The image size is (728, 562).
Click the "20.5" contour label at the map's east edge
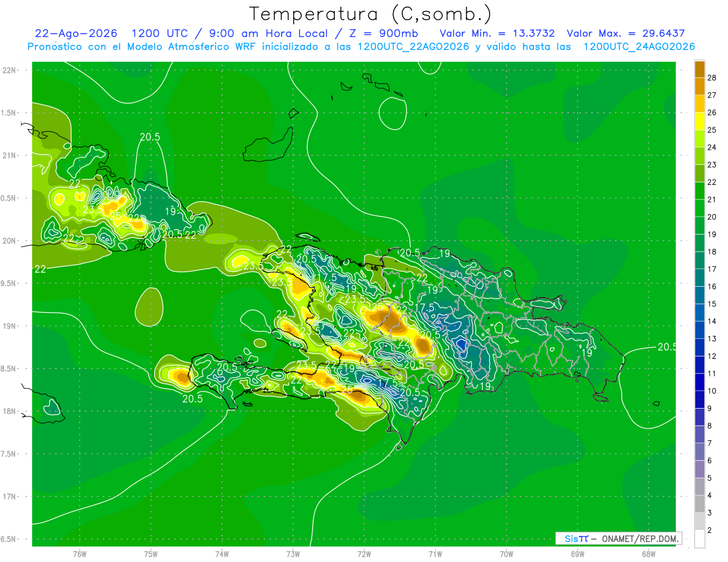[666, 347]
